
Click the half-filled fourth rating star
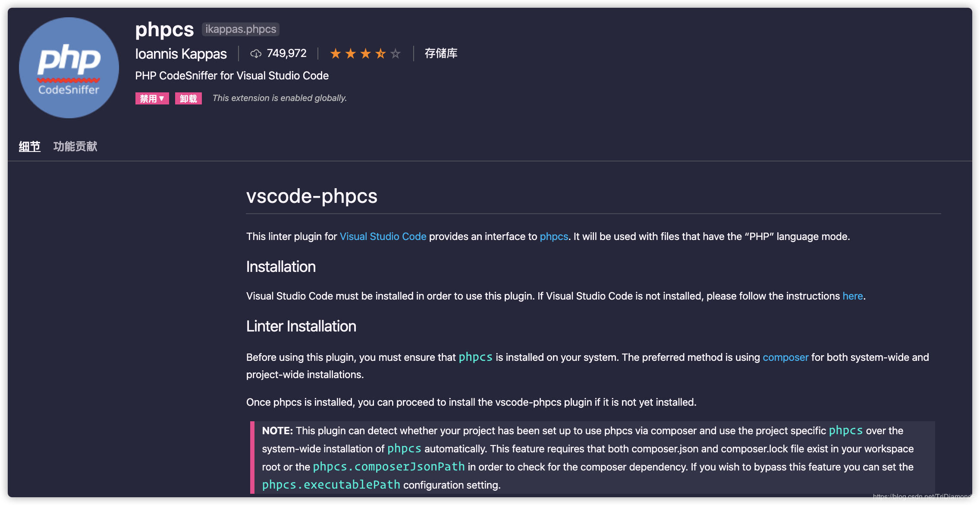(380, 54)
